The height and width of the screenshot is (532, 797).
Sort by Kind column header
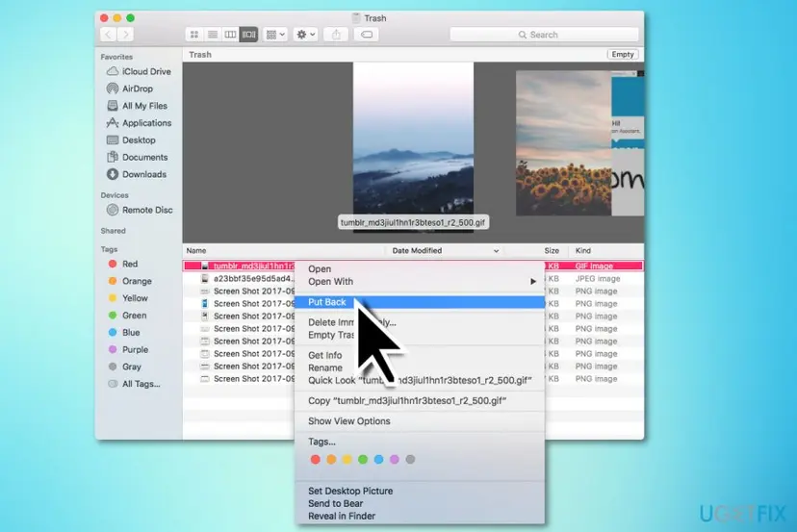click(605, 250)
